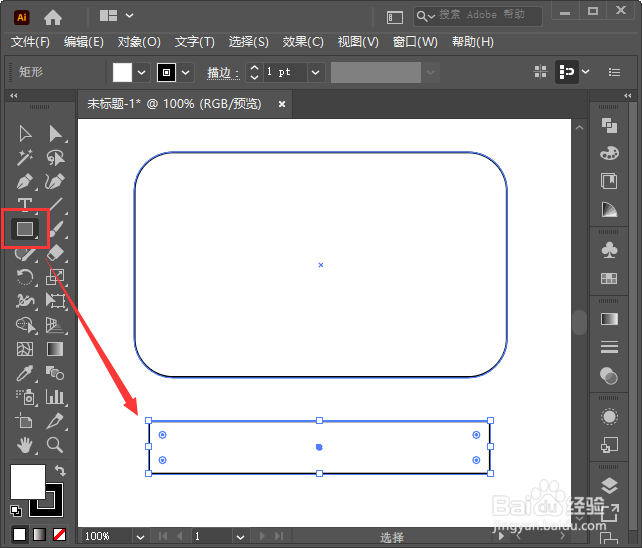The height and width of the screenshot is (548, 642).
Task: Pick the Hand tool
Action: tap(25, 445)
